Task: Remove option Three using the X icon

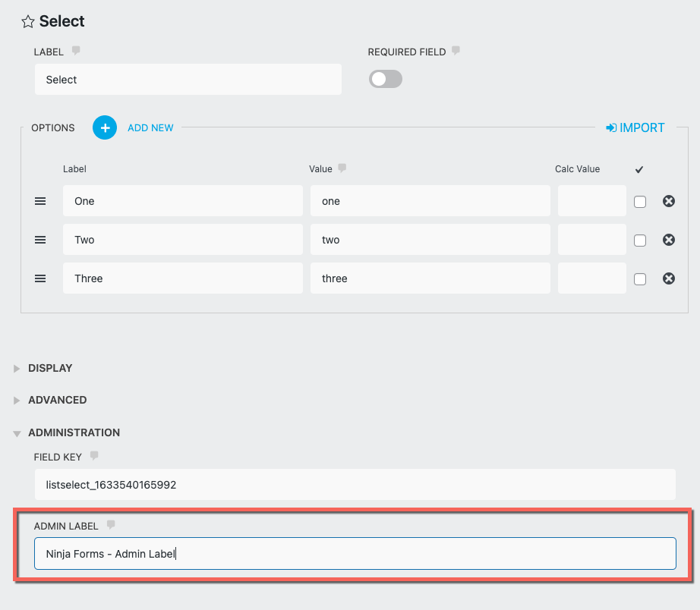Action: pyautogui.click(x=669, y=278)
